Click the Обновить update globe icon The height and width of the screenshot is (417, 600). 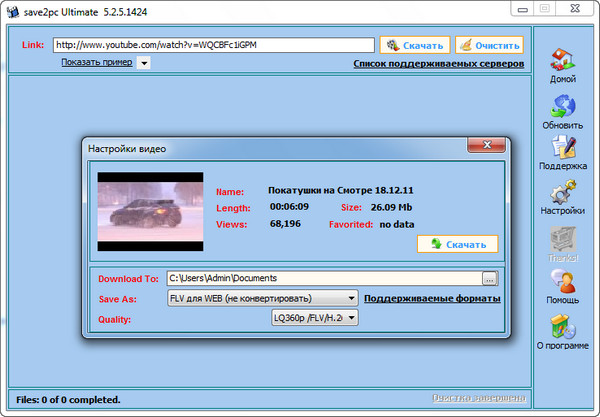pos(563,106)
